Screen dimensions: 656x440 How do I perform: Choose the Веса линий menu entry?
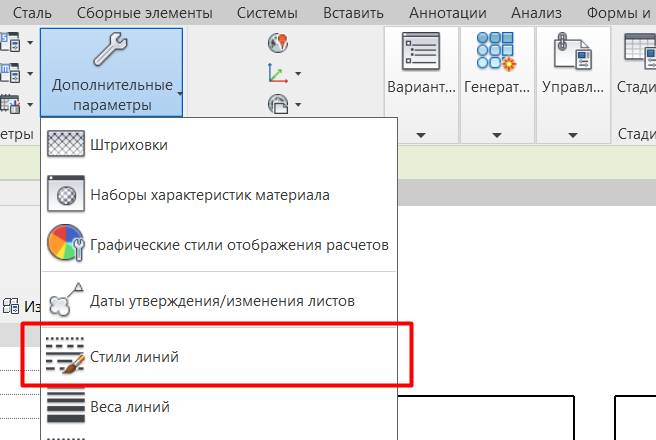[219, 406]
